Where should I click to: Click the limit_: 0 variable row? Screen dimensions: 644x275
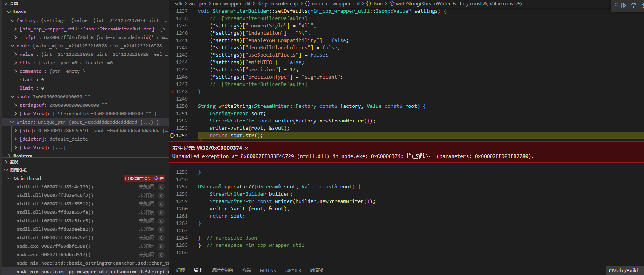click(x=85, y=88)
